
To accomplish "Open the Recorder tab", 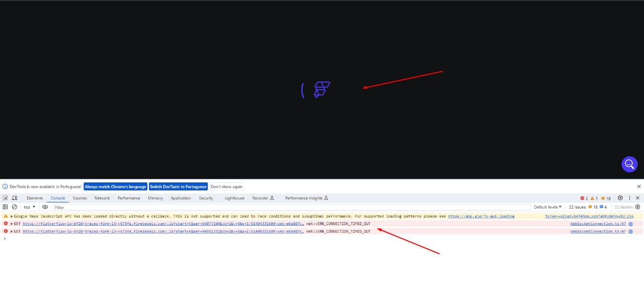I will tap(262, 198).
